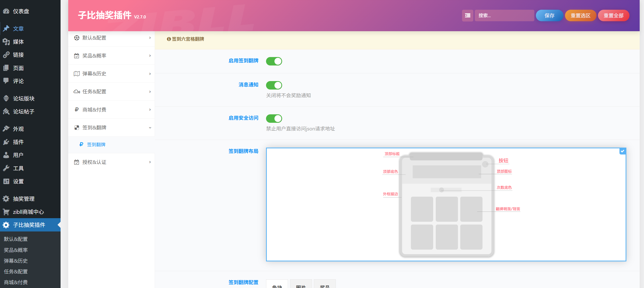Click inside the 搜索 search field

coord(504,15)
